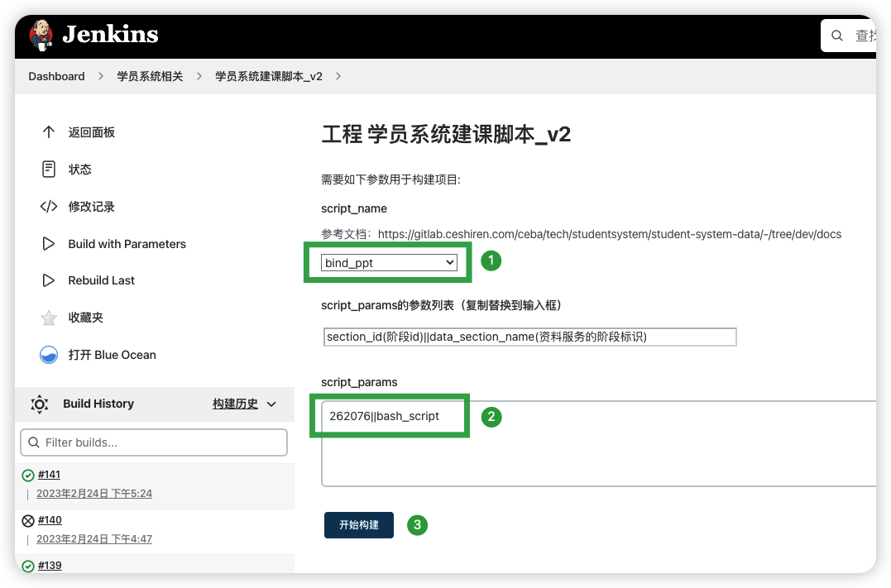
Task: Click the document icon beside 状态
Action: [49, 170]
